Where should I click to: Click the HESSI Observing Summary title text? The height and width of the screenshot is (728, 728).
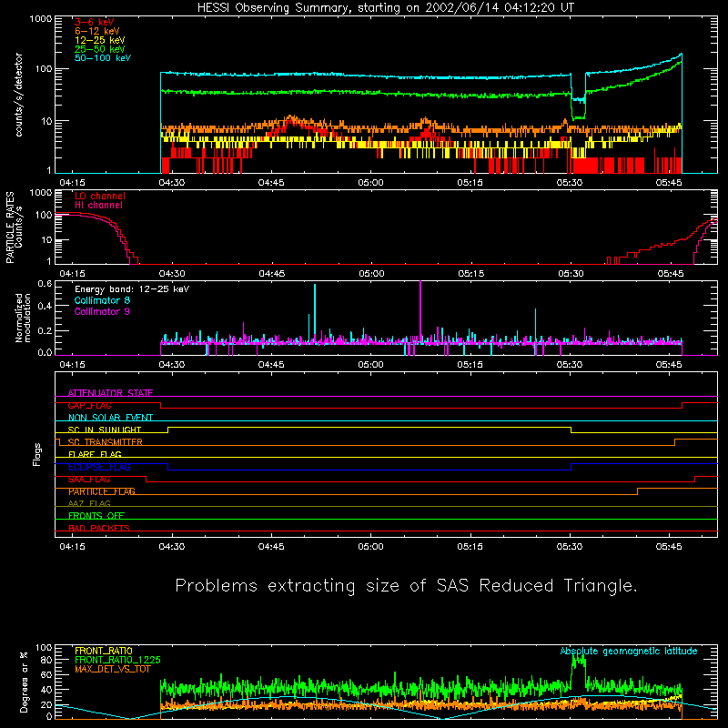coord(385,8)
